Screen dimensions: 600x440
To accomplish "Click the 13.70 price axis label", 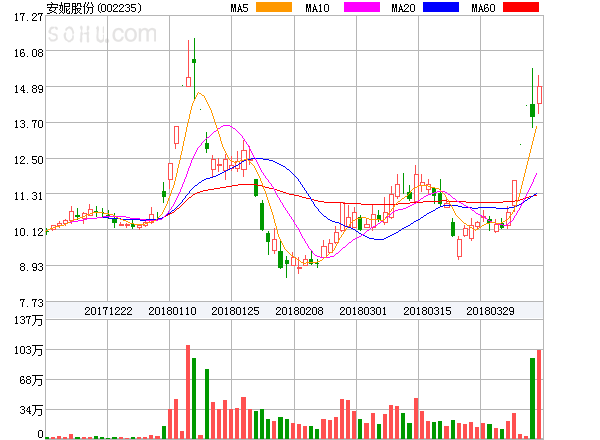I will click(x=29, y=124).
